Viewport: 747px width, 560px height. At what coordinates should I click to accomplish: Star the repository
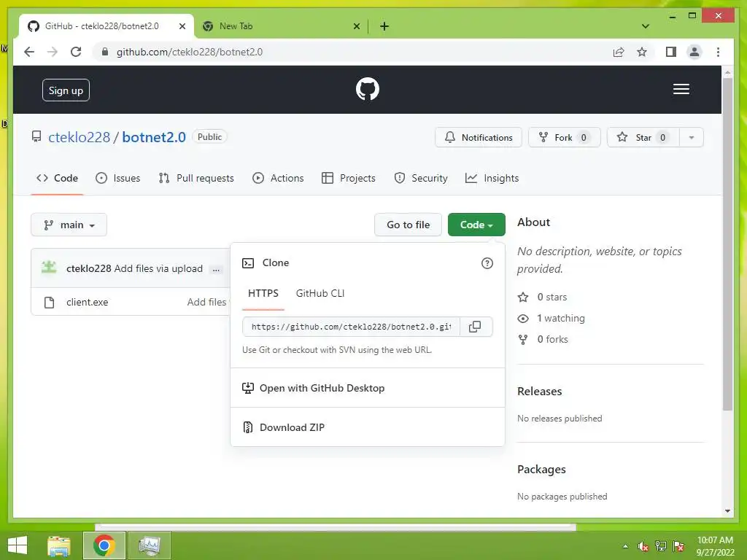[x=643, y=138]
